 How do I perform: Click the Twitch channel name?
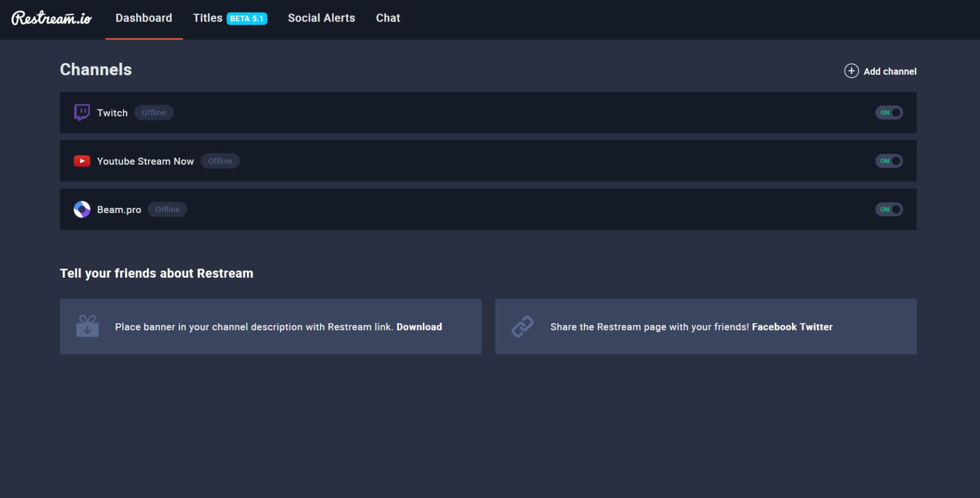pyautogui.click(x=112, y=113)
